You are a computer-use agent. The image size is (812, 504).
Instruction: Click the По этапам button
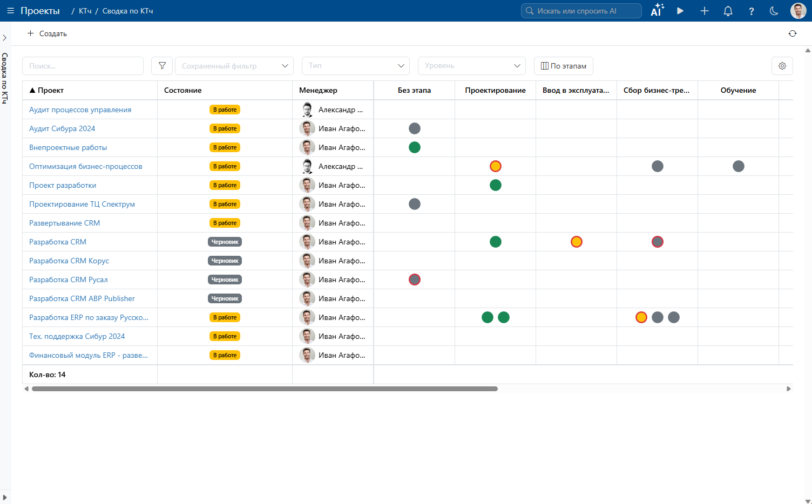(x=564, y=66)
